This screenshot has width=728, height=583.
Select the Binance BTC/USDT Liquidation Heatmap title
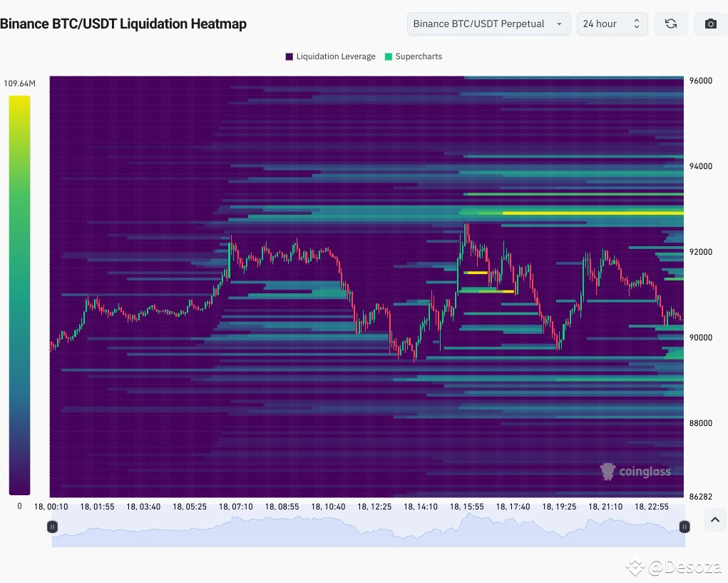click(124, 24)
